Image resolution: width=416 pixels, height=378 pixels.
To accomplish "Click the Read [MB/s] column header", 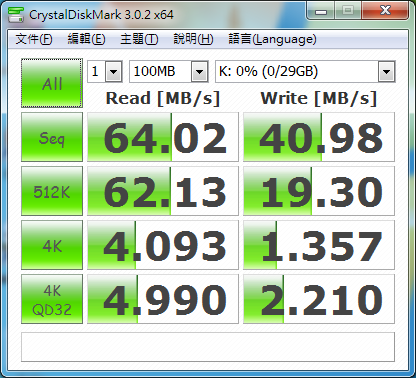I will point(163,98).
